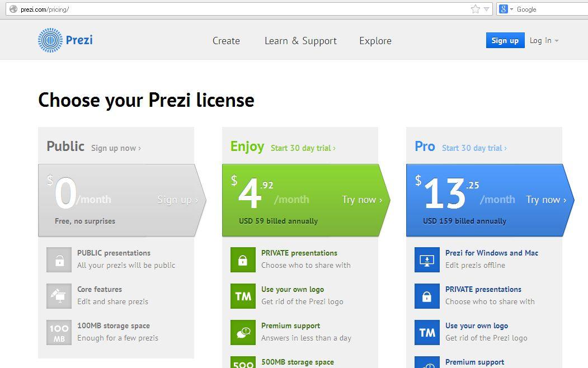
Task: Click 'Free, no surprises' text
Action: point(84,221)
